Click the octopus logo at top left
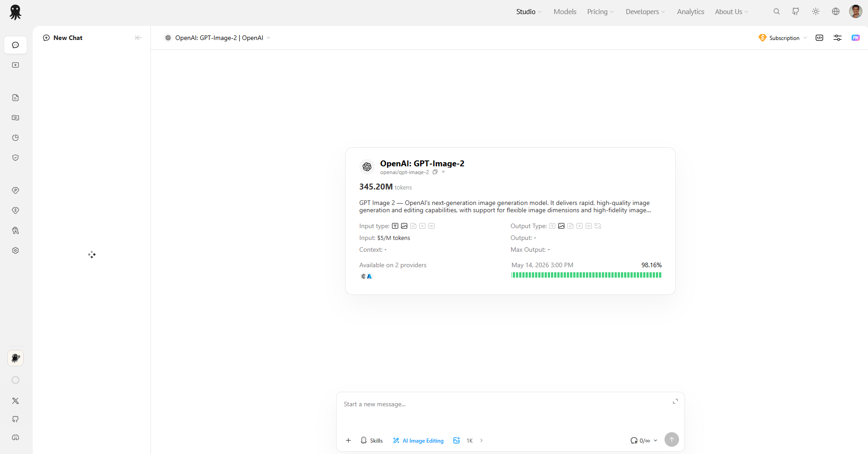 tap(15, 12)
